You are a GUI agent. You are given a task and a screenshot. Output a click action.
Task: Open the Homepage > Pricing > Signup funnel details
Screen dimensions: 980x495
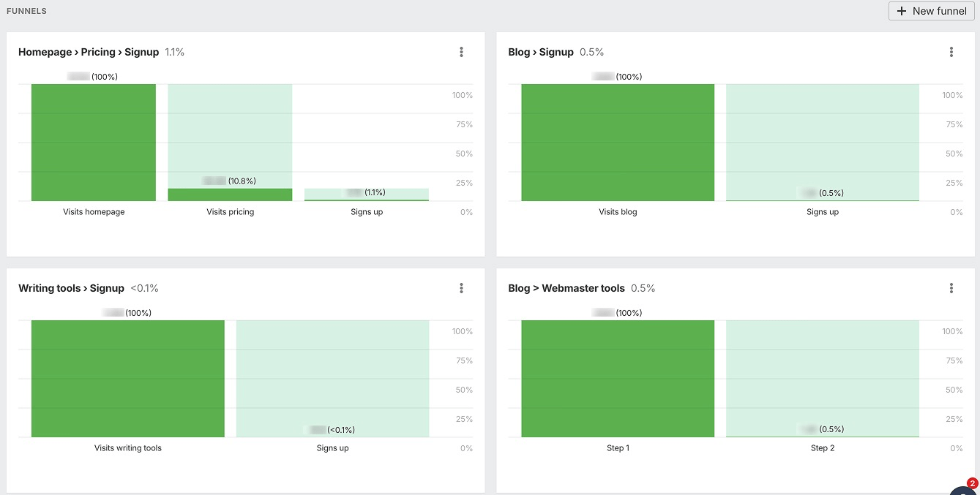pos(87,52)
